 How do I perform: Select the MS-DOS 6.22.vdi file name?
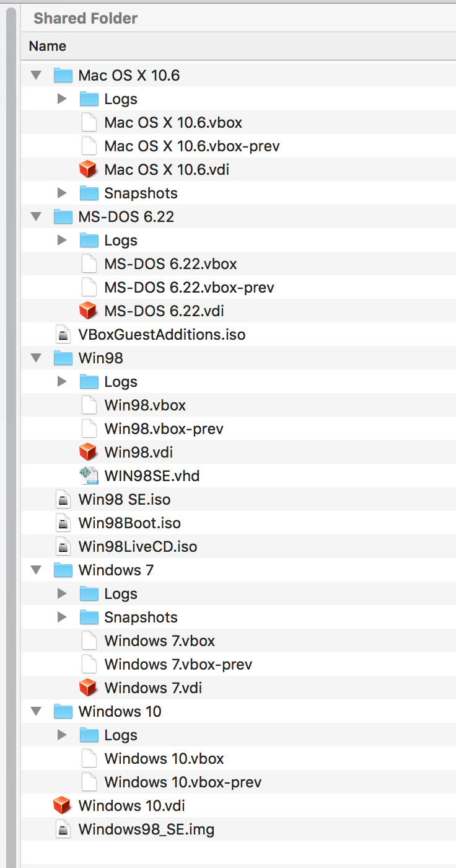pos(164,311)
